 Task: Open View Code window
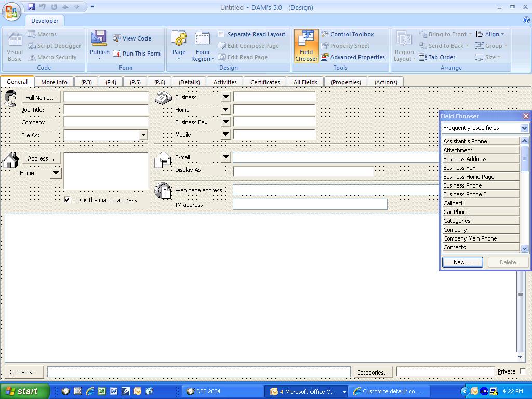[x=132, y=38]
